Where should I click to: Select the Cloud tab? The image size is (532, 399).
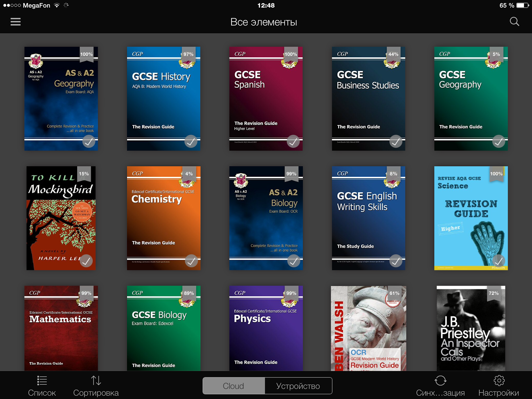tap(234, 386)
